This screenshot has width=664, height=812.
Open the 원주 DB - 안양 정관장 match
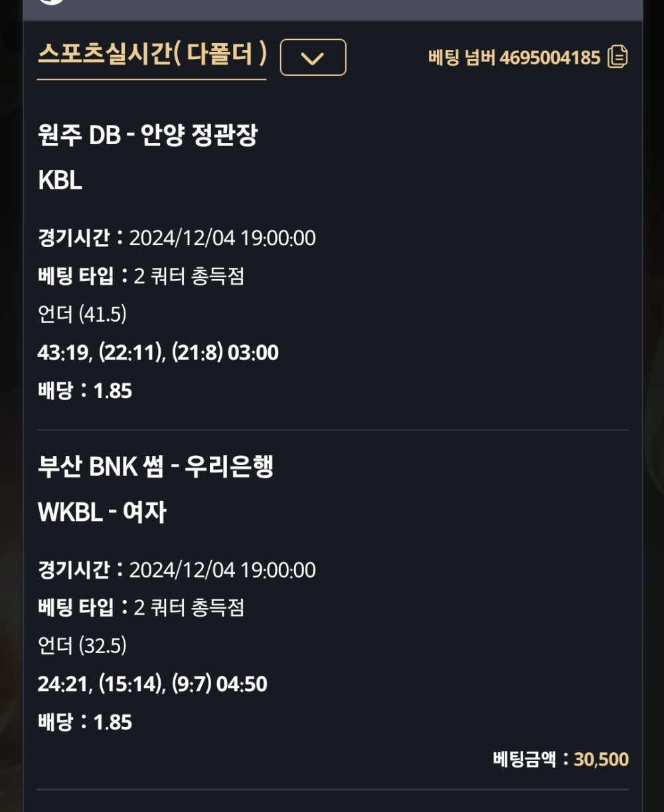pos(147,136)
